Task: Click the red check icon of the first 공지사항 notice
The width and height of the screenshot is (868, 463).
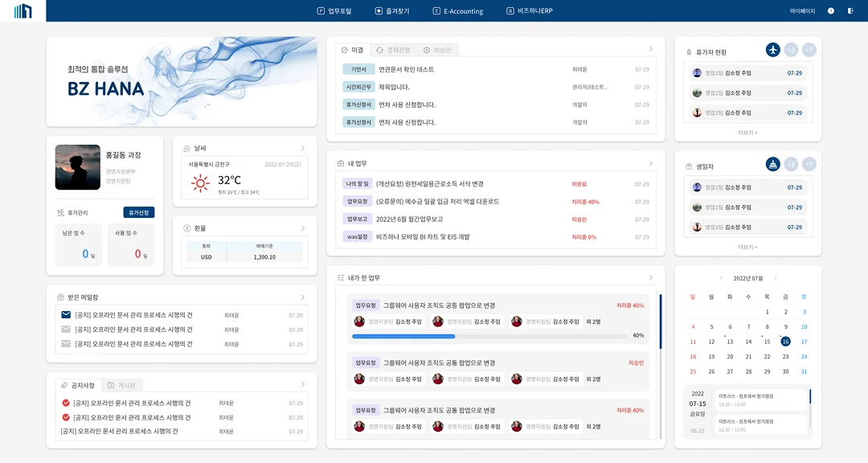Action: (x=66, y=403)
